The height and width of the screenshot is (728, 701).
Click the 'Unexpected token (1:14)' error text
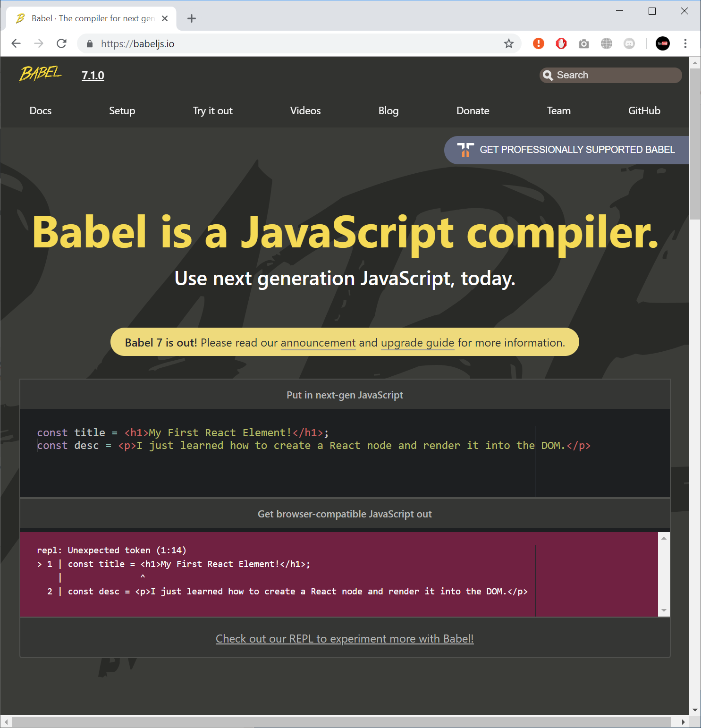[x=127, y=550]
